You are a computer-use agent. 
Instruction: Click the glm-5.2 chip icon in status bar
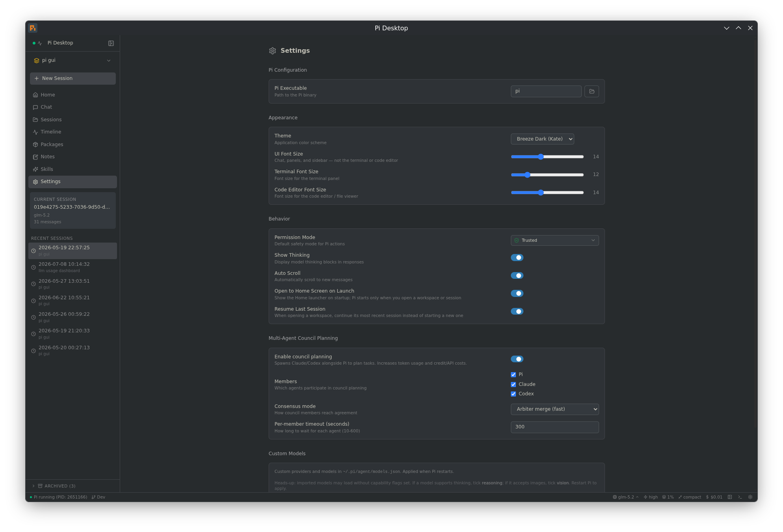pos(615,497)
